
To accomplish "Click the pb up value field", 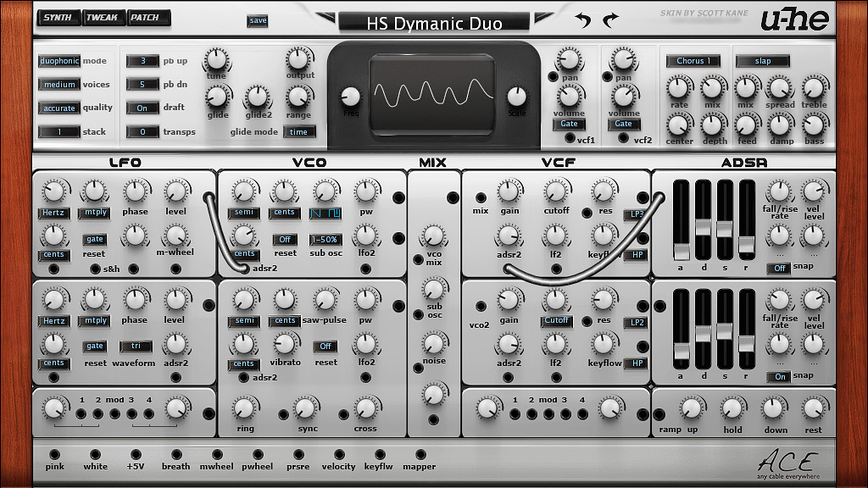I will click(142, 61).
